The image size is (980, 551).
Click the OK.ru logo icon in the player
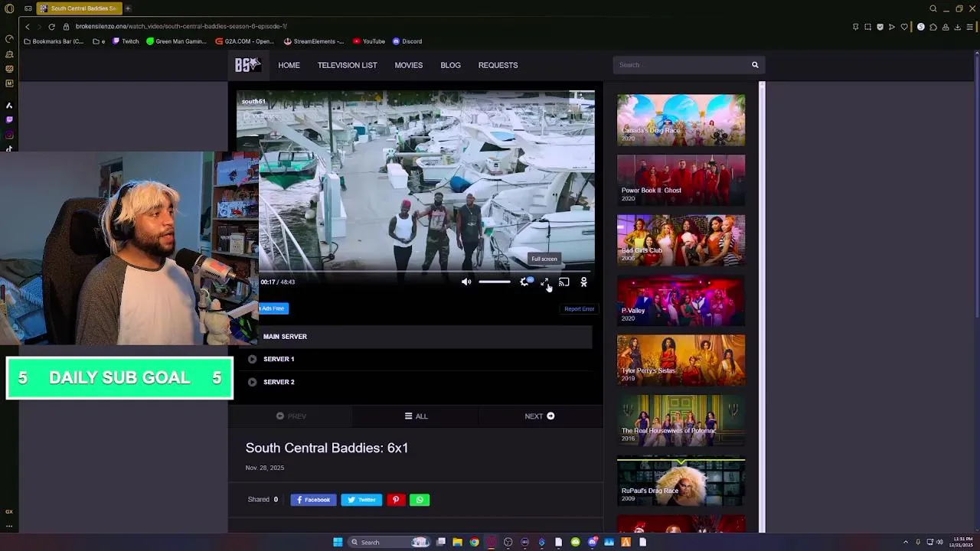(x=583, y=282)
